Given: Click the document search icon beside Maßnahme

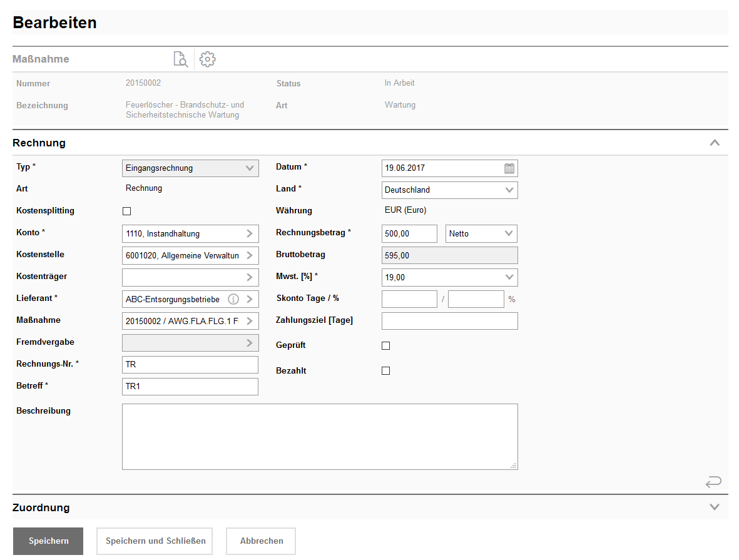Looking at the screenshot, I should pyautogui.click(x=180, y=59).
